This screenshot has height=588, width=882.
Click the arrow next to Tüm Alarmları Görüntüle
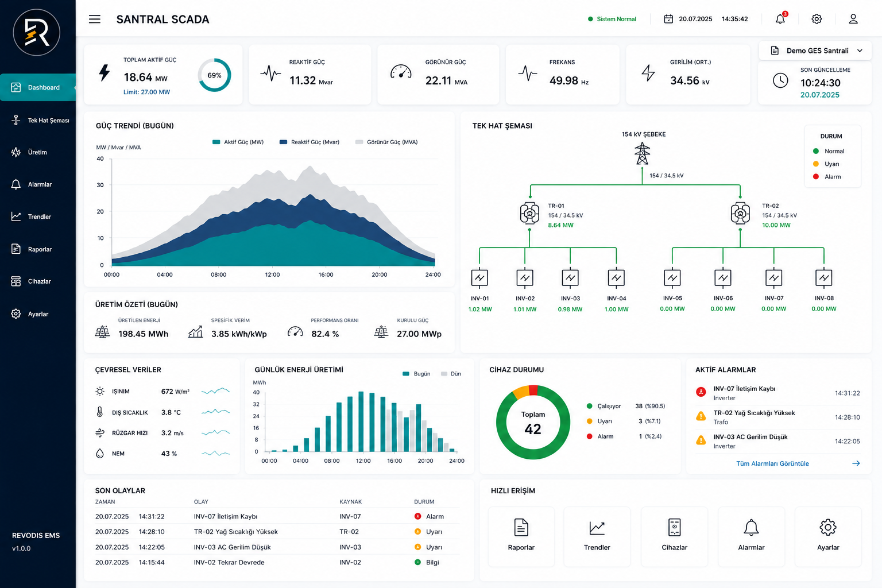coord(856,463)
